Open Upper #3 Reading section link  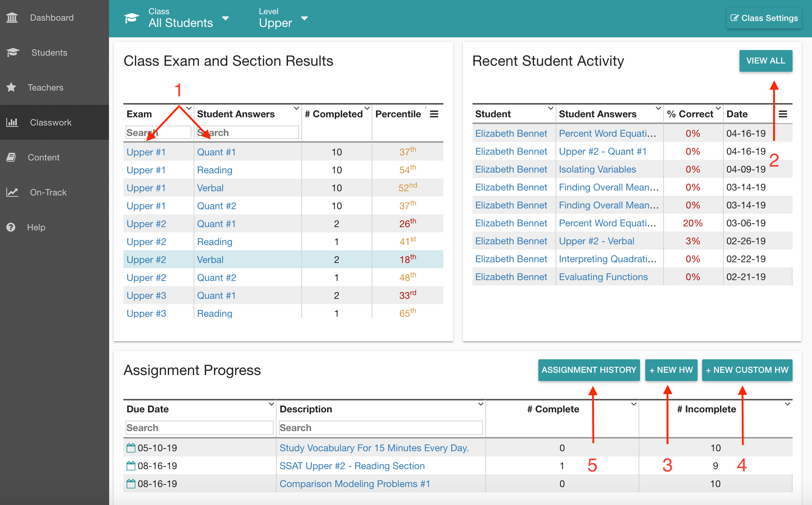click(215, 313)
